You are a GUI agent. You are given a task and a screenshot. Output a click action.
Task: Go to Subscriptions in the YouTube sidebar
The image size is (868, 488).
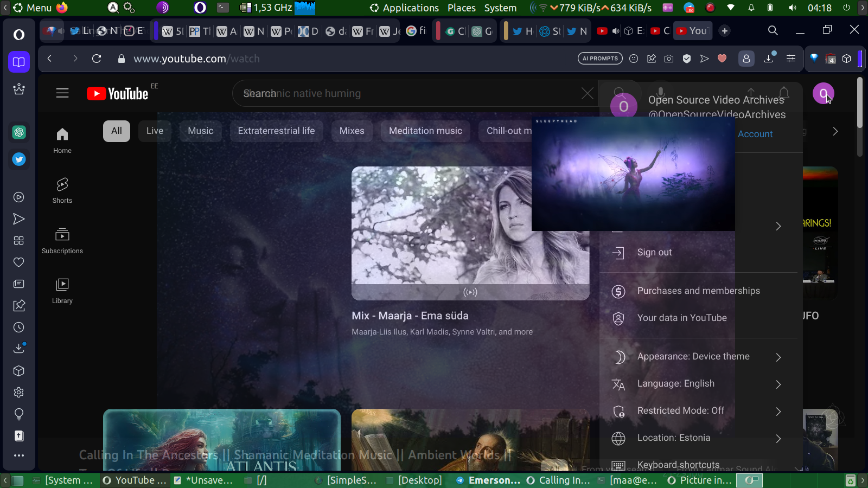pyautogui.click(x=62, y=241)
